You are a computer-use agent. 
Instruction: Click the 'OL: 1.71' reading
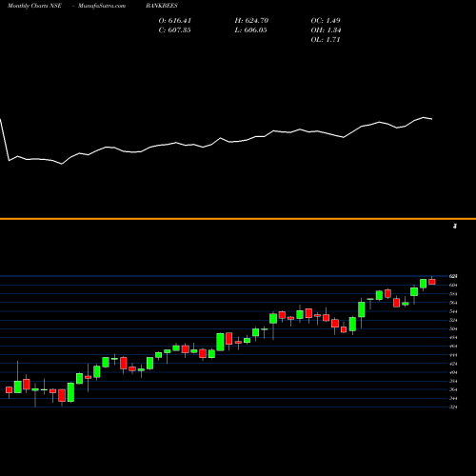[x=326, y=40]
